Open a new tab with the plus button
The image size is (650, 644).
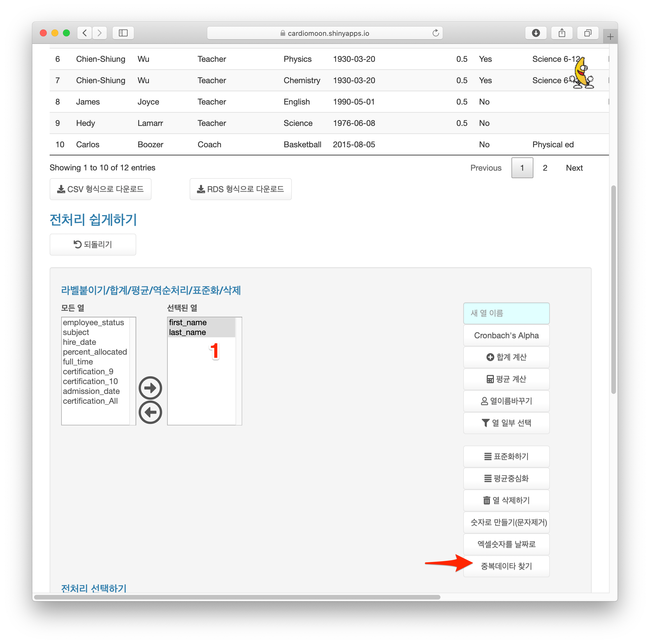pos(610,36)
